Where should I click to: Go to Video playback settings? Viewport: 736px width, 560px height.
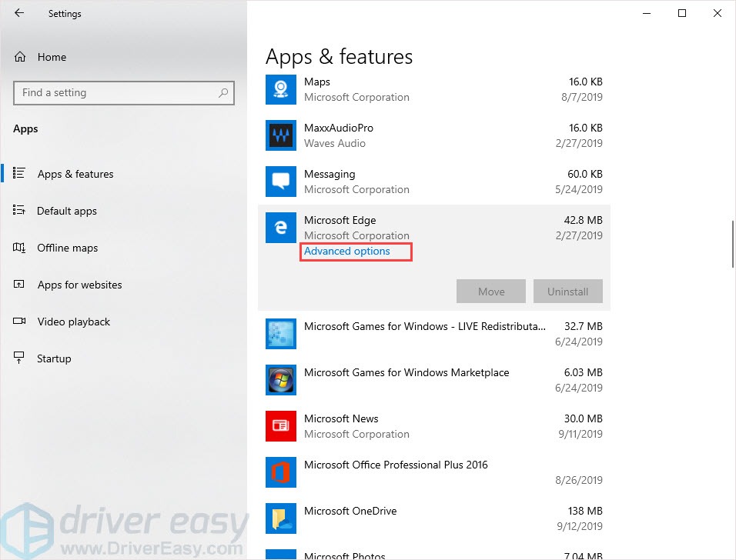point(73,322)
